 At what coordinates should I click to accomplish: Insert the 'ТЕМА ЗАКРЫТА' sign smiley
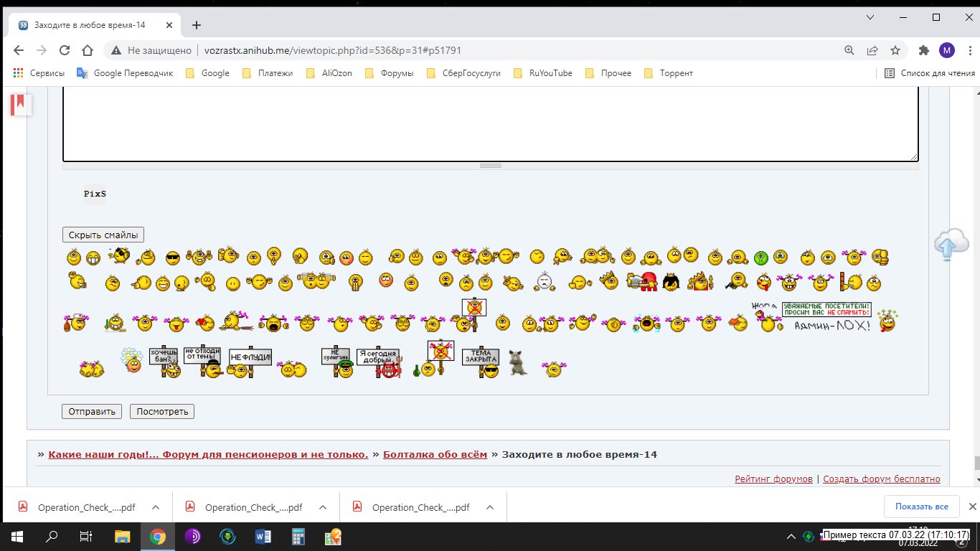tap(481, 363)
